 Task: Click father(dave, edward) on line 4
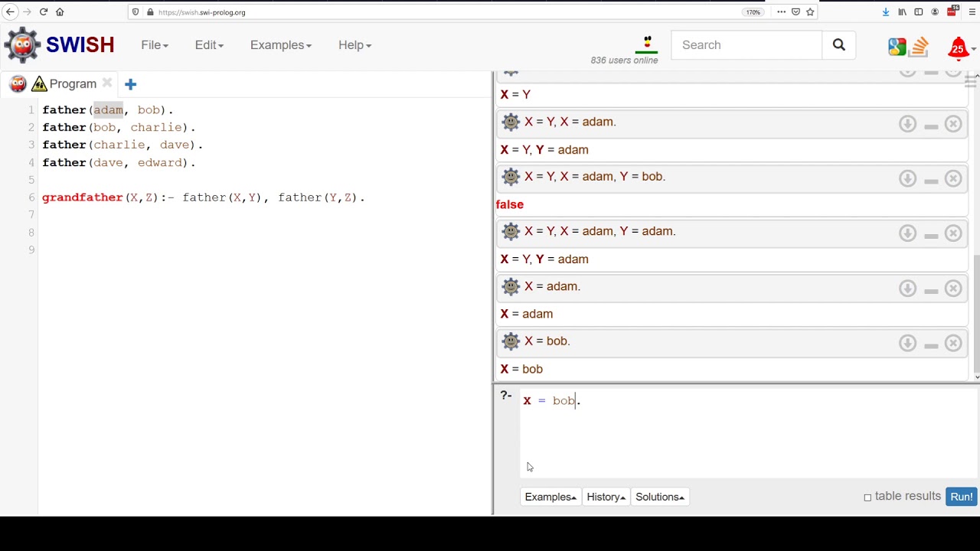[119, 162]
